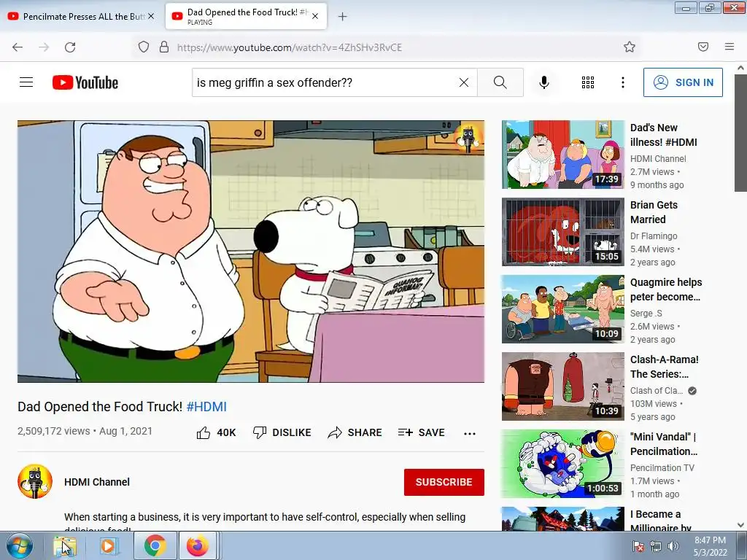747x560 pixels.
Task: Open volume speaker tray icon
Action: [x=673, y=546]
